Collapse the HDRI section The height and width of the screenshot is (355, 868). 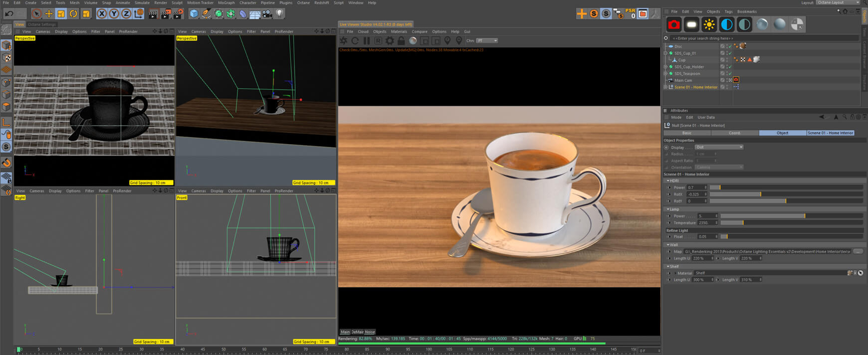[x=668, y=180]
